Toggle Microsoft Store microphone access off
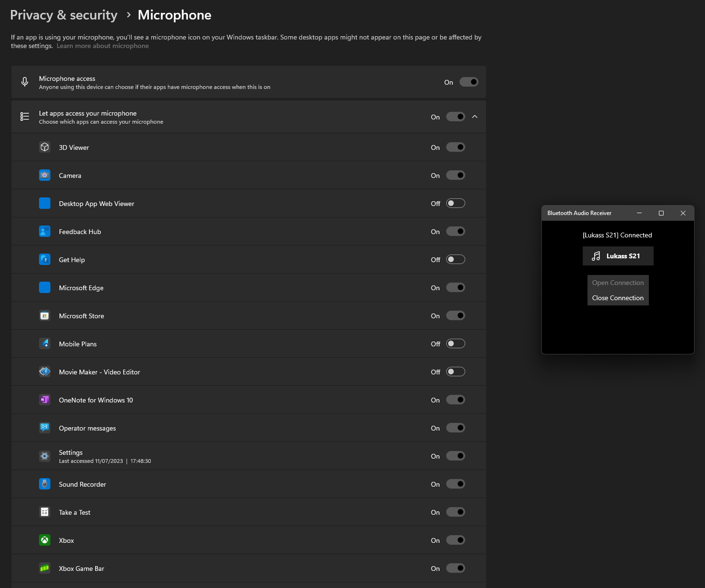705x588 pixels. [x=456, y=315]
